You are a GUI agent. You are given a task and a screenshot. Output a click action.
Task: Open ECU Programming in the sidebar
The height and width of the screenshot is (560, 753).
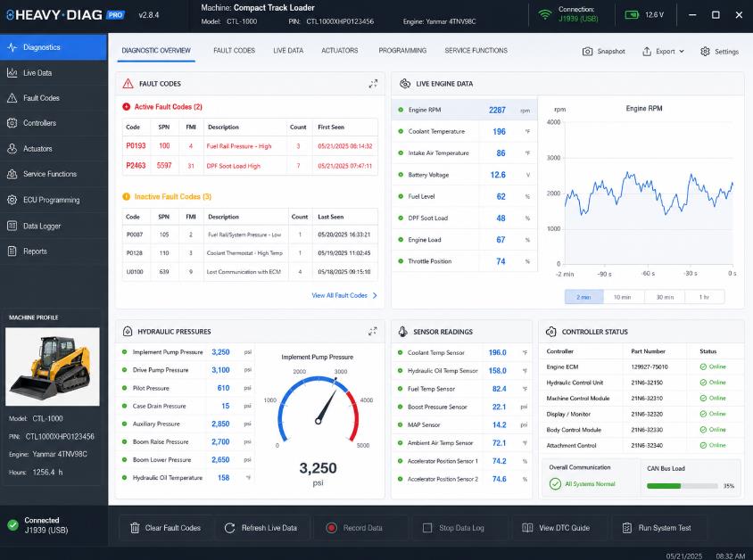point(54,200)
